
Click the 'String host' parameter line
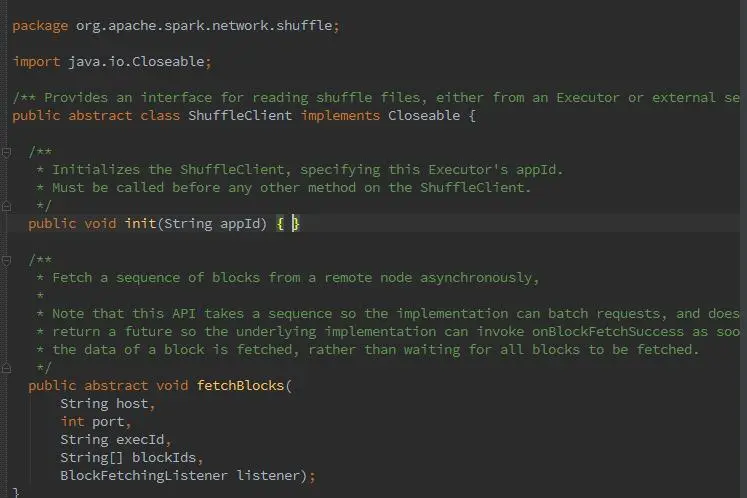point(107,404)
